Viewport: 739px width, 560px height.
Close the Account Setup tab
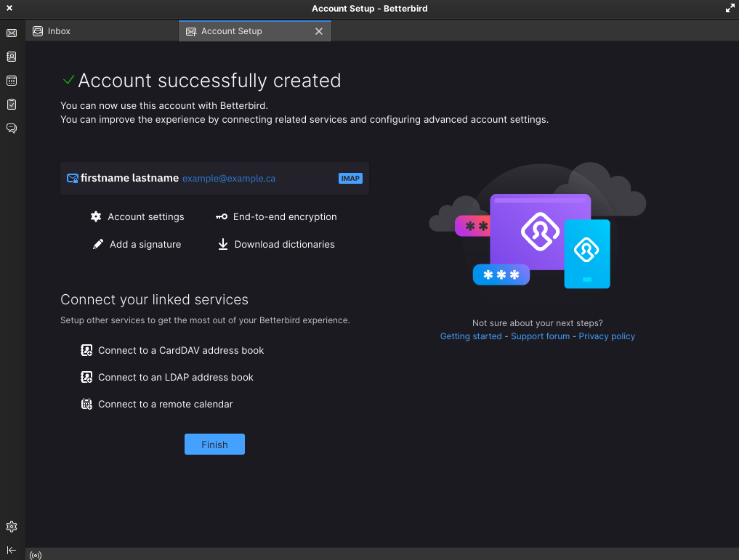click(x=319, y=31)
